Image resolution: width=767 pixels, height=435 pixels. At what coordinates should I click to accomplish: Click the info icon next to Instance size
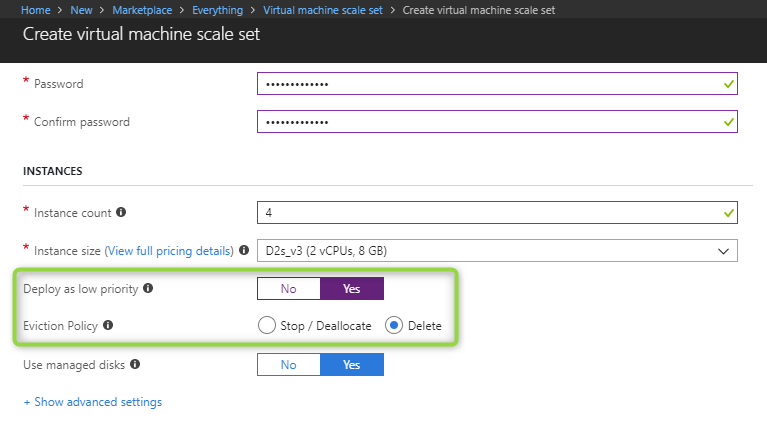pos(244,250)
